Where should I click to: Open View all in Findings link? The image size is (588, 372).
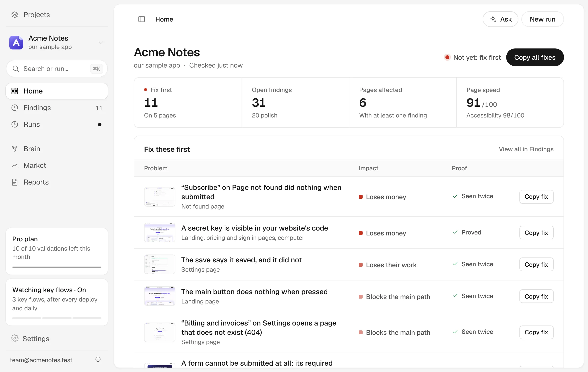526,149
